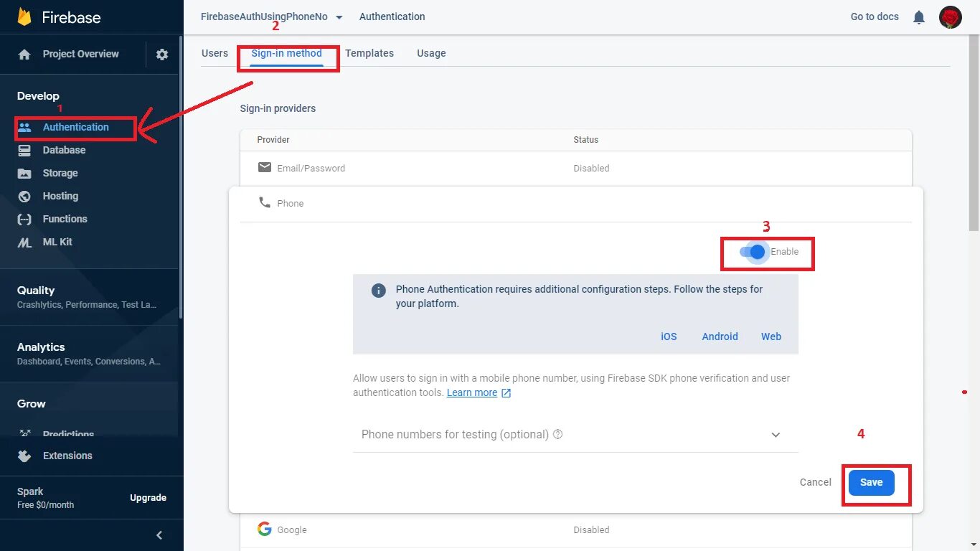
Task: Click the Android platform setup link
Action: coord(720,336)
